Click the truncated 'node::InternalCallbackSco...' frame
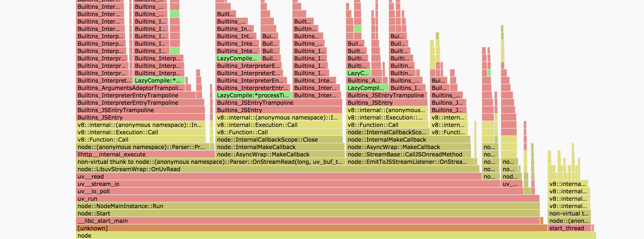Screen dimensions: 644x239 tap(388, 132)
